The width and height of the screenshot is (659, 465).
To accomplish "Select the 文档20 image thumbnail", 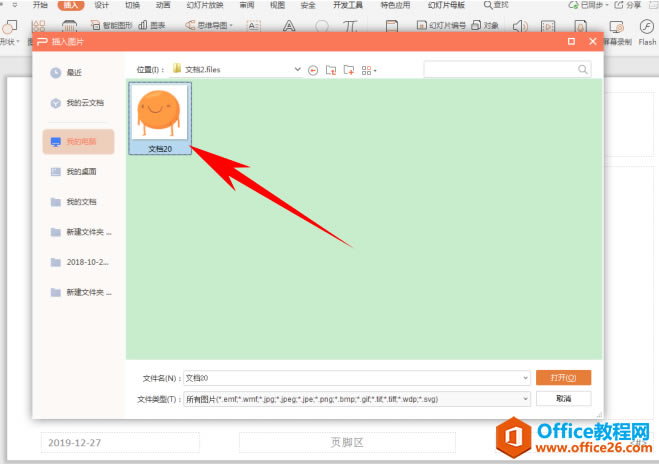I will click(x=160, y=119).
